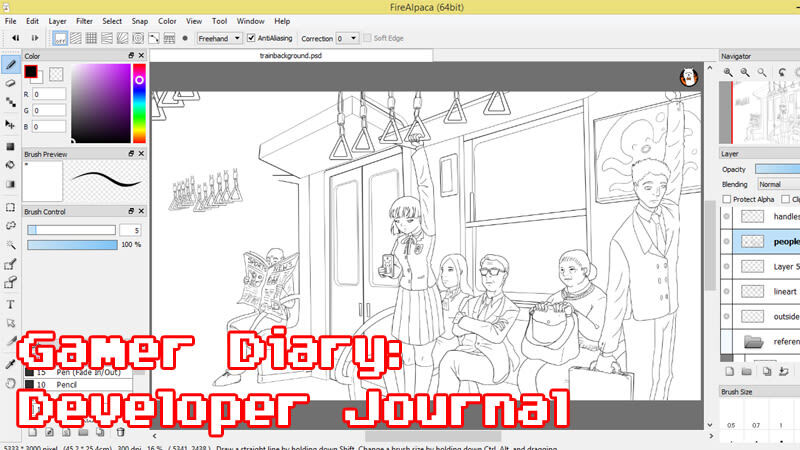Select the Eraser tool
The width and height of the screenshot is (800, 450).
(x=10, y=84)
